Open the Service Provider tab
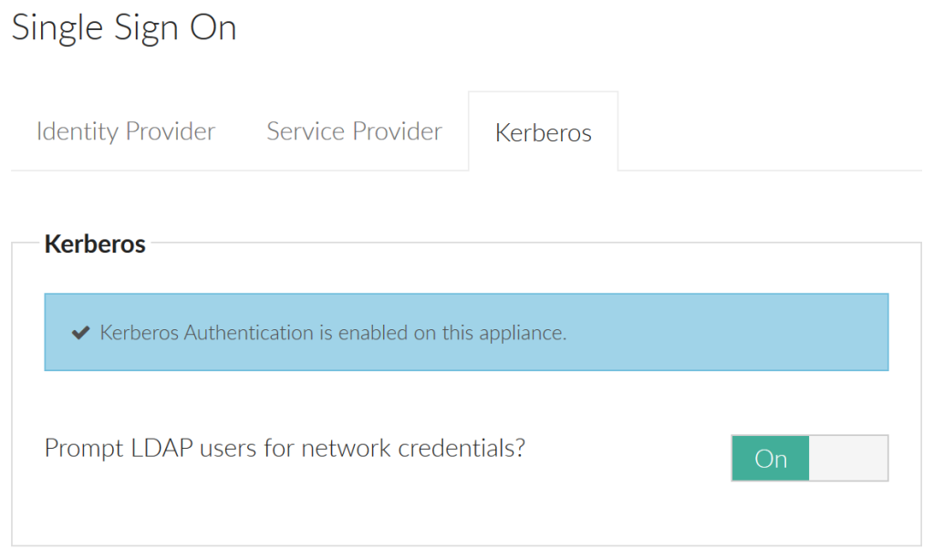The width and height of the screenshot is (934, 560). point(354,131)
